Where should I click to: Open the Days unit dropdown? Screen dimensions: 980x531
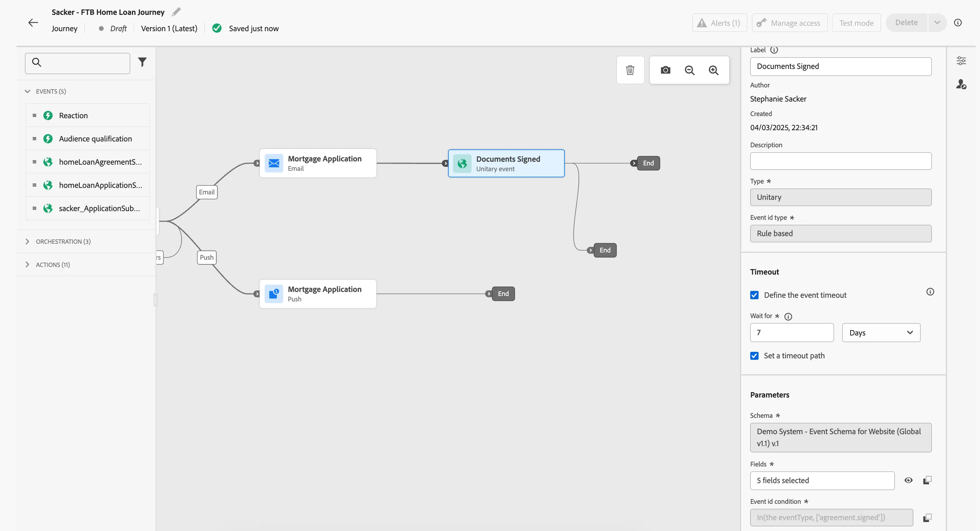coord(881,333)
